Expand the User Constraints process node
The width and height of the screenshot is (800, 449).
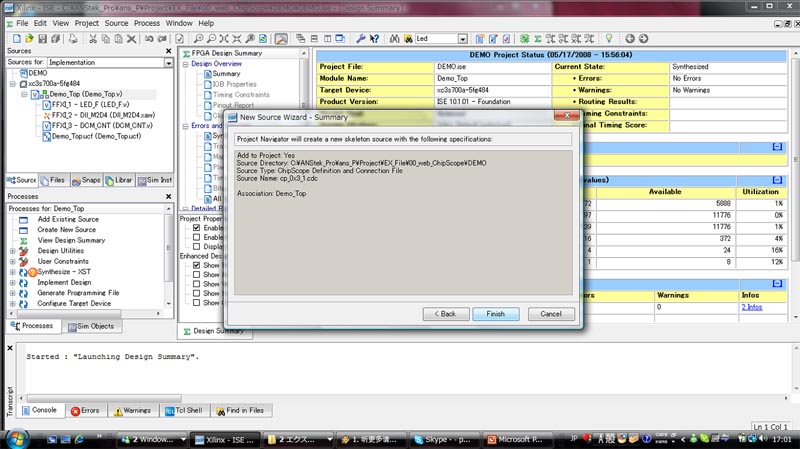(x=13, y=262)
